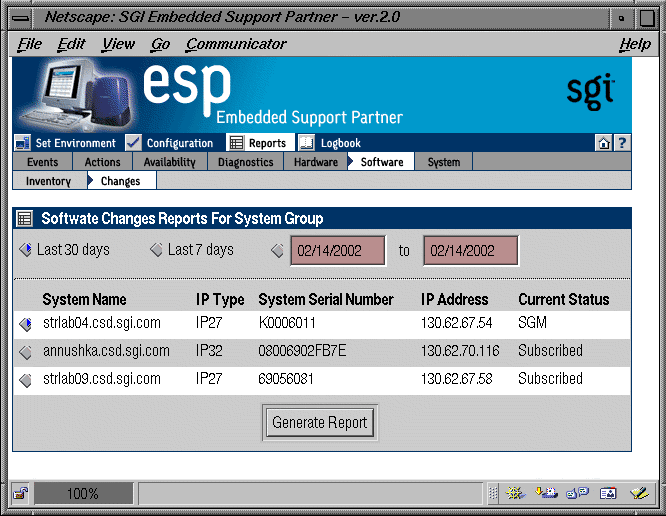Screen dimensions: 666x516
Task: Click the 100% progress indicator
Action: click(x=83, y=493)
